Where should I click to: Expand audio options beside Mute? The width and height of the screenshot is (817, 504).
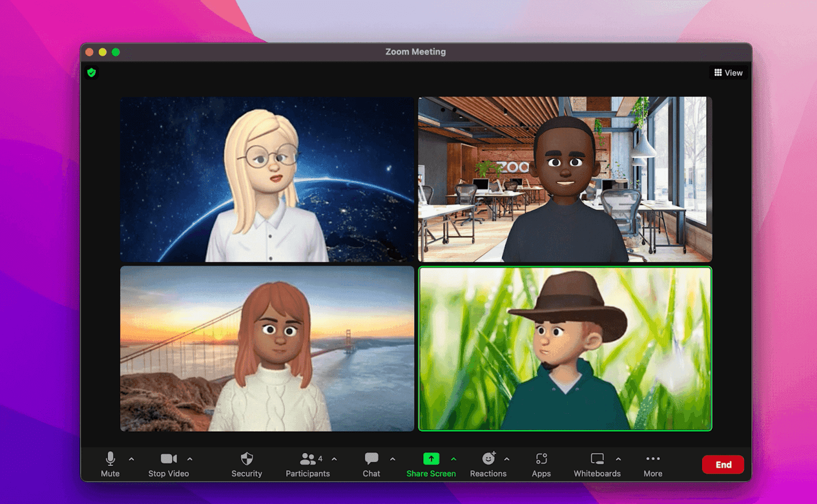130,459
